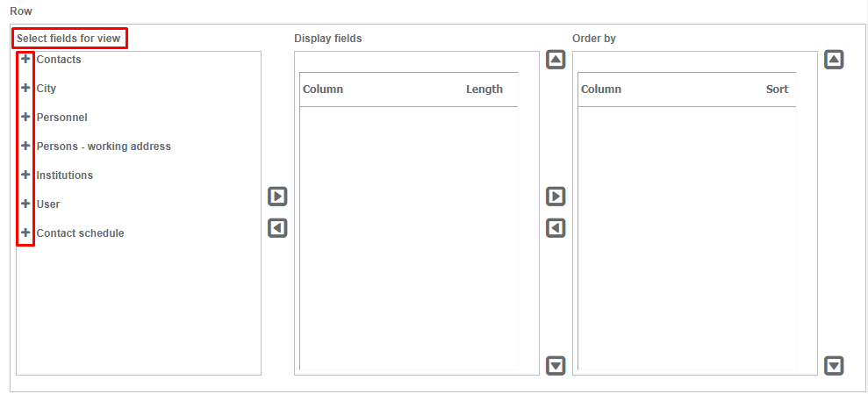The width and height of the screenshot is (868, 394).
Task: Expand the Contacts tree node
Action: tap(25, 59)
